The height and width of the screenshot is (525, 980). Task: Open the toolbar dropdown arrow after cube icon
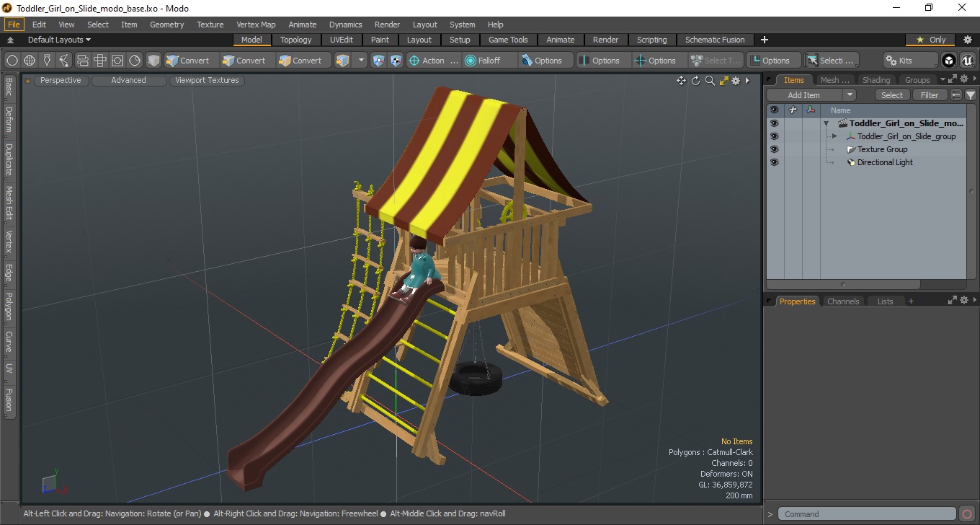[x=361, y=61]
